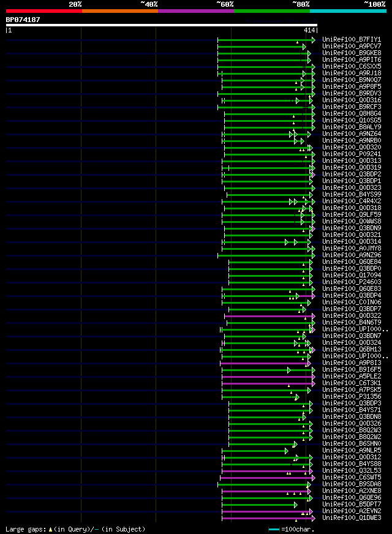Click the UniRef100_B9I6F5 label

point(352,370)
